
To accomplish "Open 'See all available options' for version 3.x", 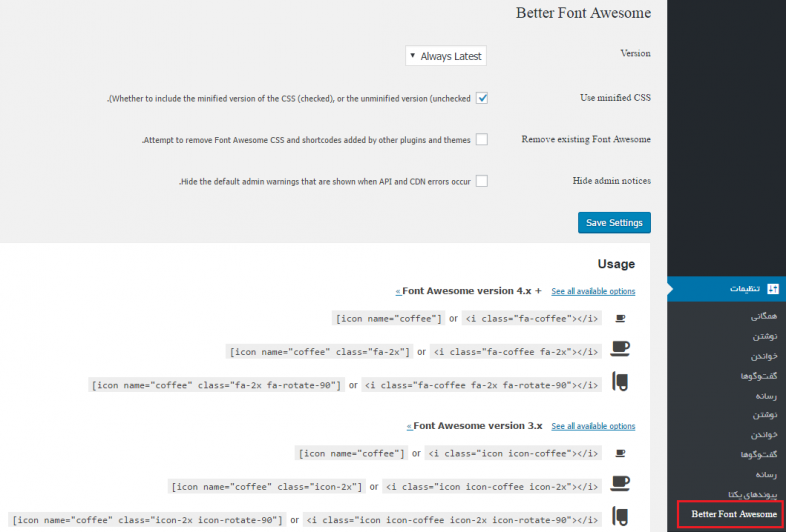I will click(x=593, y=426).
